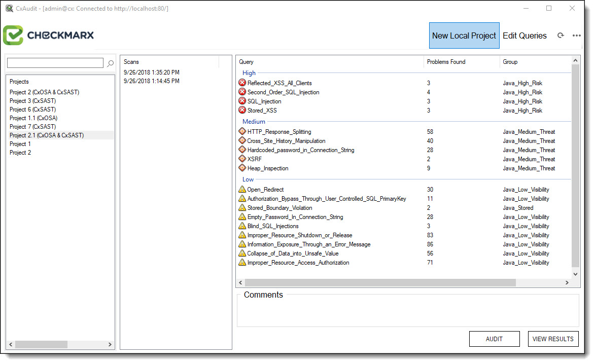Click the VIEW RESULTS button
This screenshot has height=364, width=595.
tap(553, 339)
